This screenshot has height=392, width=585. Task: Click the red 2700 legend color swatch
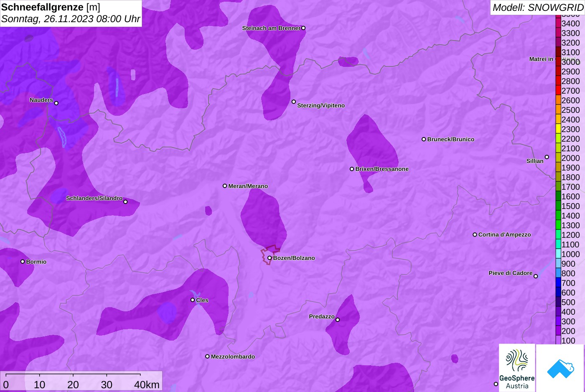click(x=558, y=91)
